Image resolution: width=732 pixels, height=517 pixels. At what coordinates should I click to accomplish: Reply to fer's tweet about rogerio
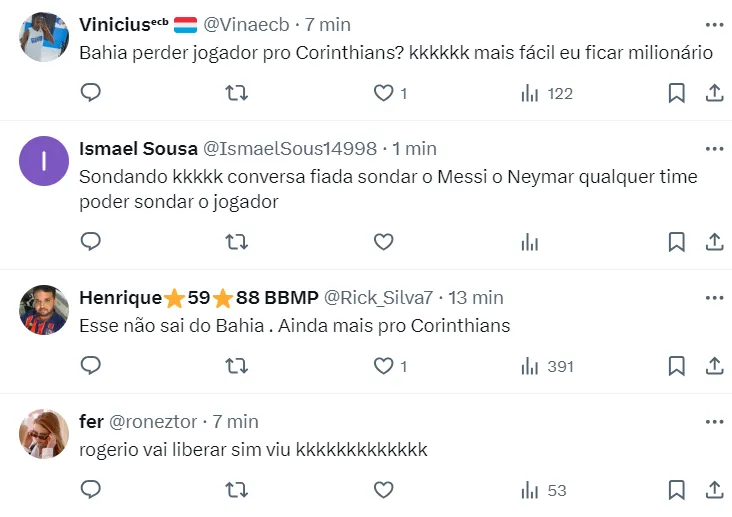click(x=91, y=490)
